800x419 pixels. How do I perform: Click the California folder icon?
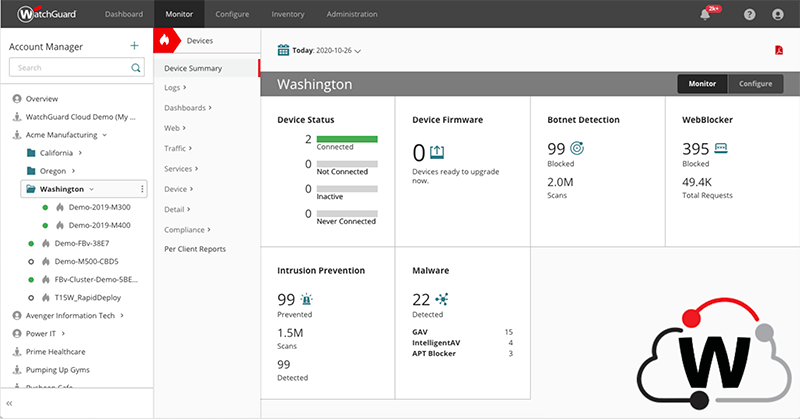pos(31,153)
